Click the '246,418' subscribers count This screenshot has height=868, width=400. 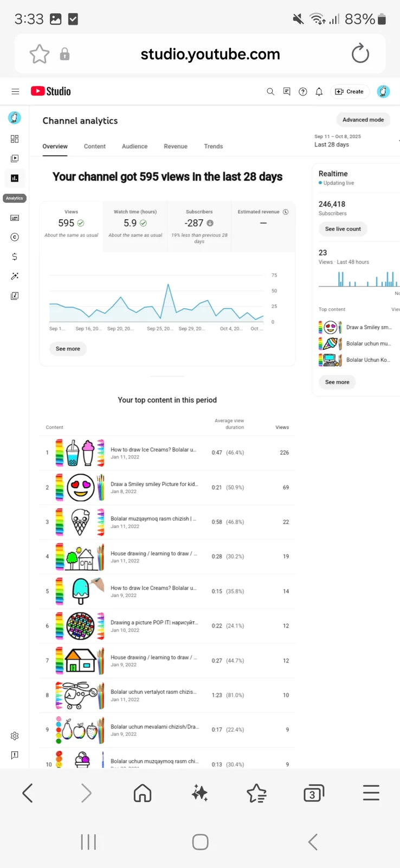click(x=332, y=204)
